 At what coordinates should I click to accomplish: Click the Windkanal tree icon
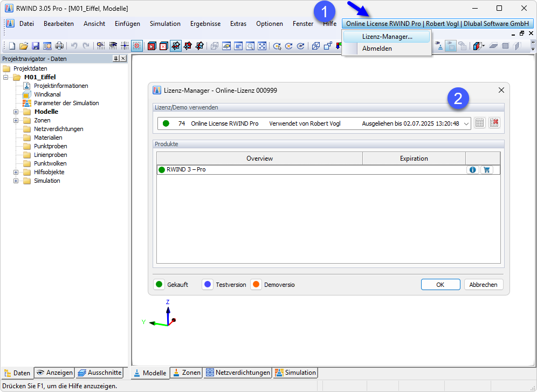[27, 94]
